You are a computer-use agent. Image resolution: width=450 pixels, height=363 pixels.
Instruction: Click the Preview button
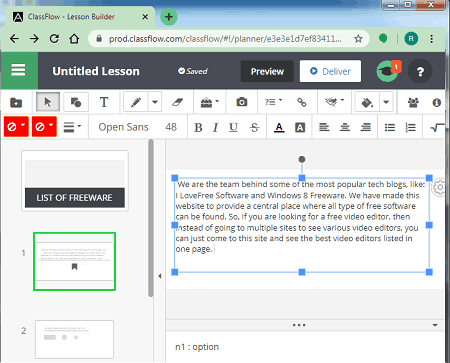(x=267, y=71)
